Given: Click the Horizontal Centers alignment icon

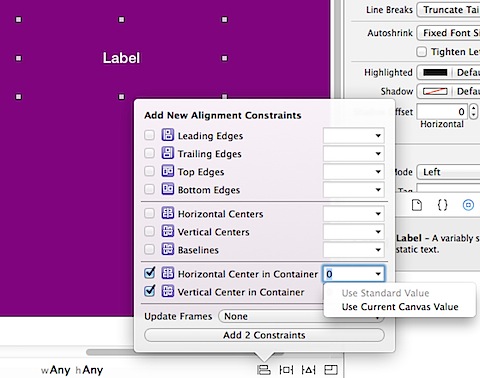Looking at the screenshot, I should pos(168,213).
